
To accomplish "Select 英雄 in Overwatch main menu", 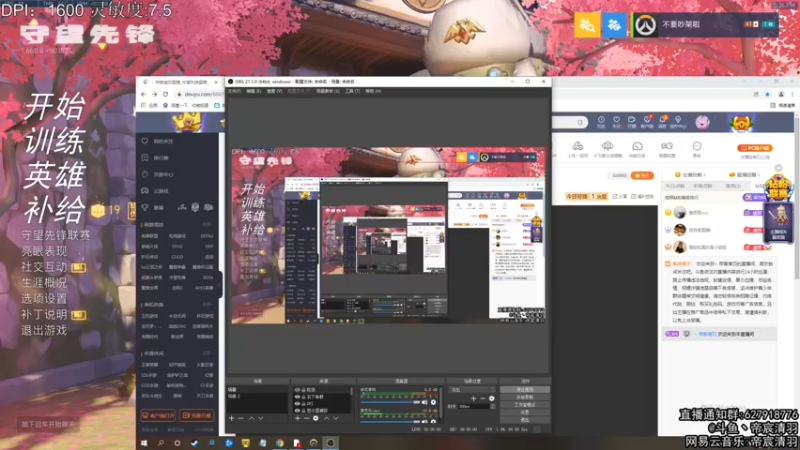I will tap(55, 175).
